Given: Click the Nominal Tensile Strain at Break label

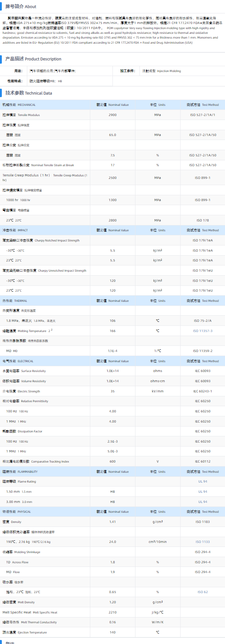Looking at the screenshot, I should coord(52,165).
